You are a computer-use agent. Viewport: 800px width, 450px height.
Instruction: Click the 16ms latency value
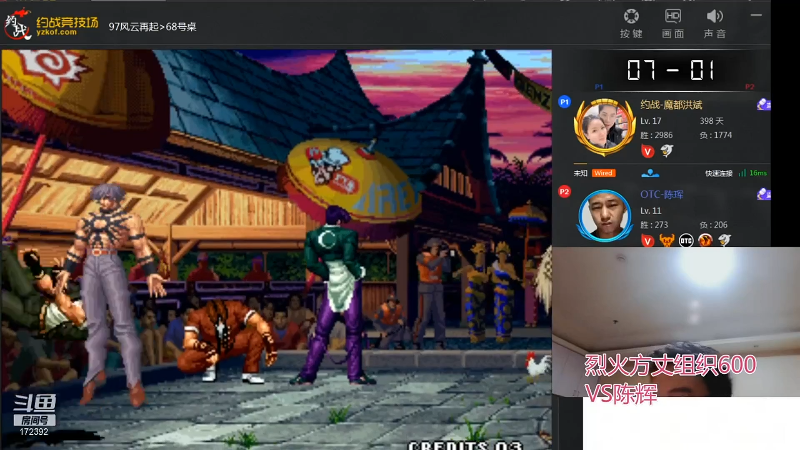coord(758,173)
